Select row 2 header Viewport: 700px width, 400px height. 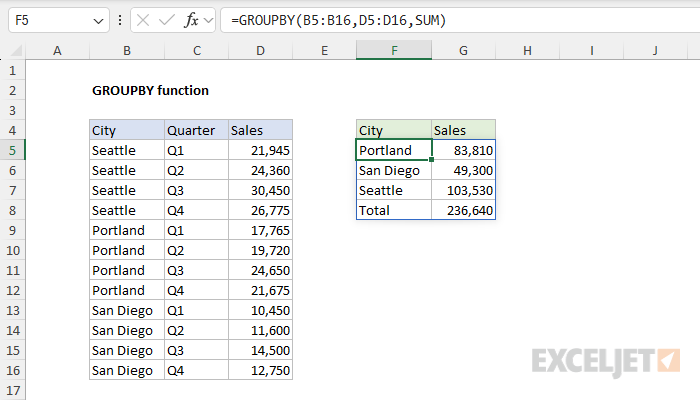pyautogui.click(x=12, y=91)
